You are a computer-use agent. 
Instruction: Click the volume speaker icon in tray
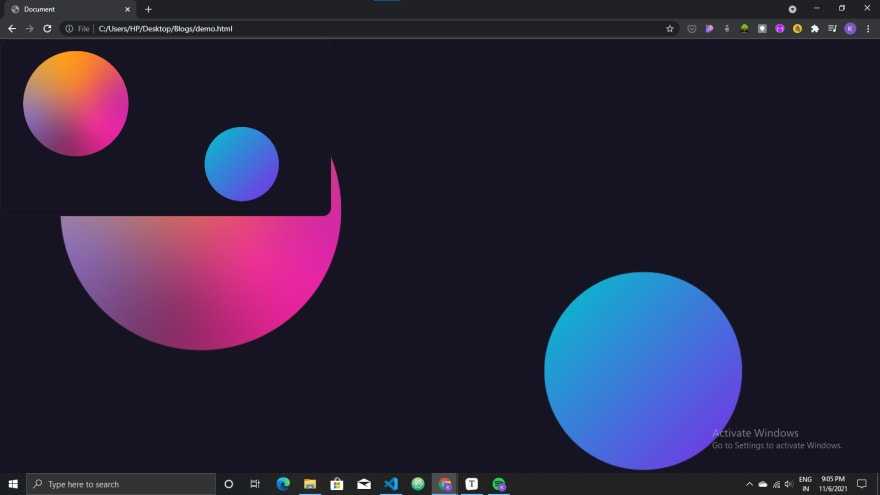point(789,484)
